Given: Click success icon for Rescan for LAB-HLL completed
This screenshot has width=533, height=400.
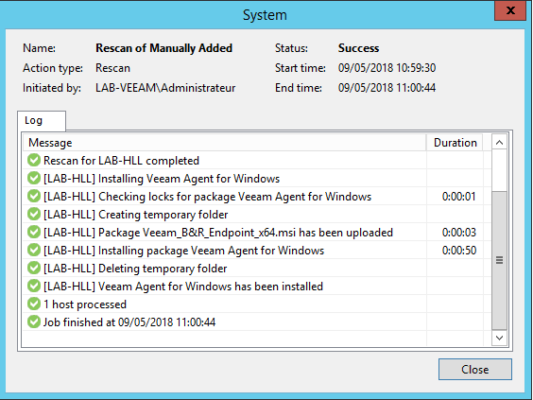Looking at the screenshot, I should click(34, 160).
